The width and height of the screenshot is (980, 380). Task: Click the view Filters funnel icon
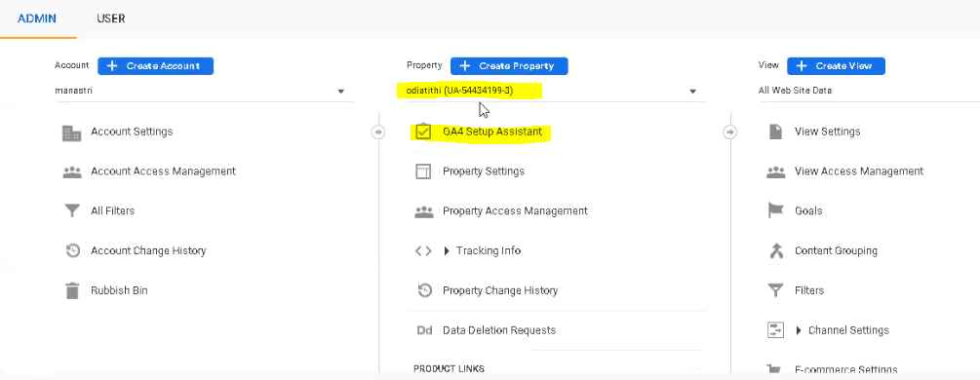pyautogui.click(x=775, y=290)
